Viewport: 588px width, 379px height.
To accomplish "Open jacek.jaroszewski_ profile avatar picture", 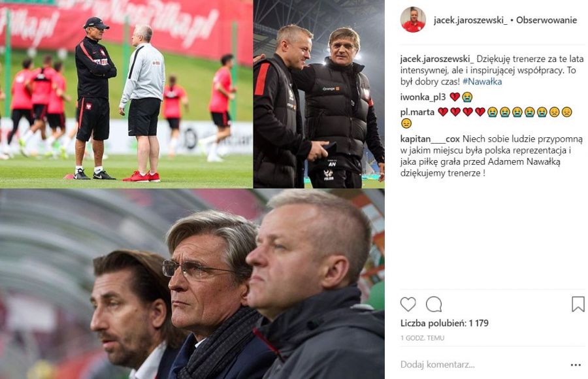I will 413,20.
